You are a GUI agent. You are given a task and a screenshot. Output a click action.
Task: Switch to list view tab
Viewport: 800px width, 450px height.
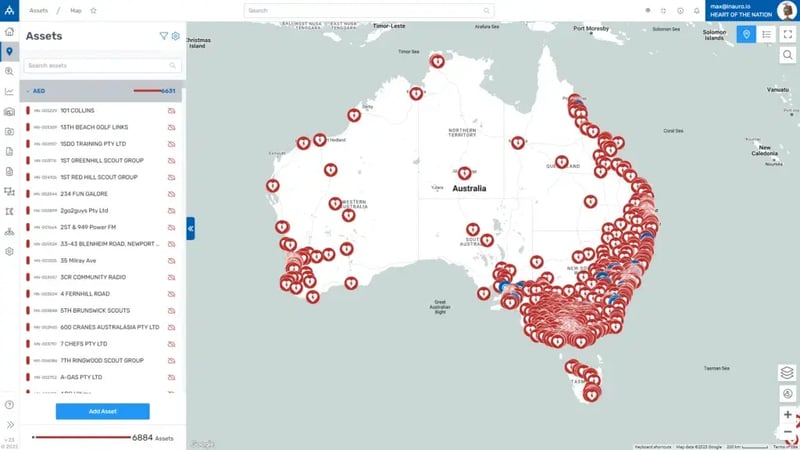(x=766, y=34)
